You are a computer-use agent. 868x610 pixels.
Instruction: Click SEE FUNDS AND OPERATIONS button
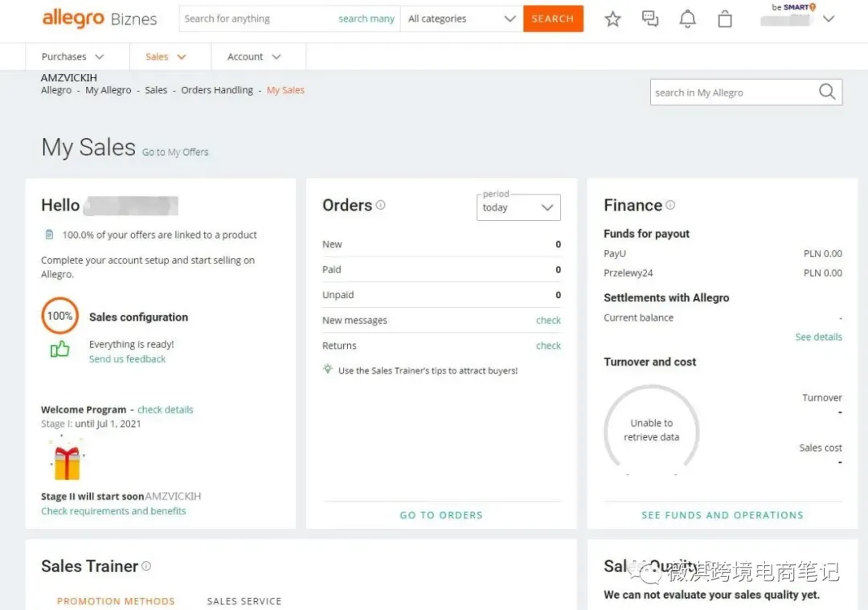point(723,515)
